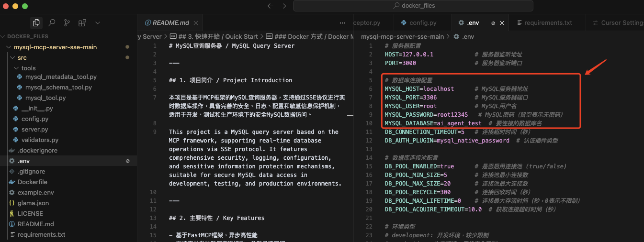644x242 pixels.
Task: Click braces icon beside glama.json
Action: tap(12, 203)
